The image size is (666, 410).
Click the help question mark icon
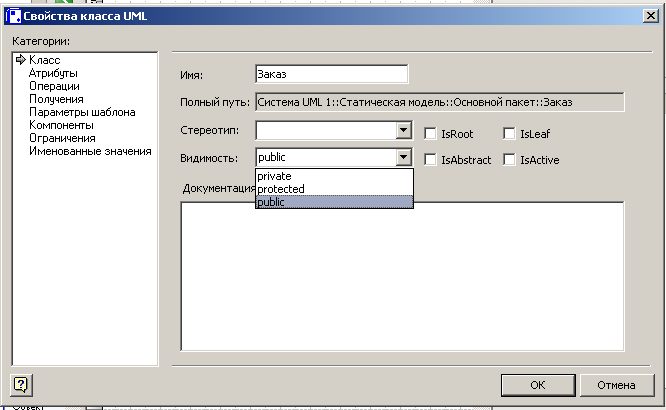coord(21,385)
